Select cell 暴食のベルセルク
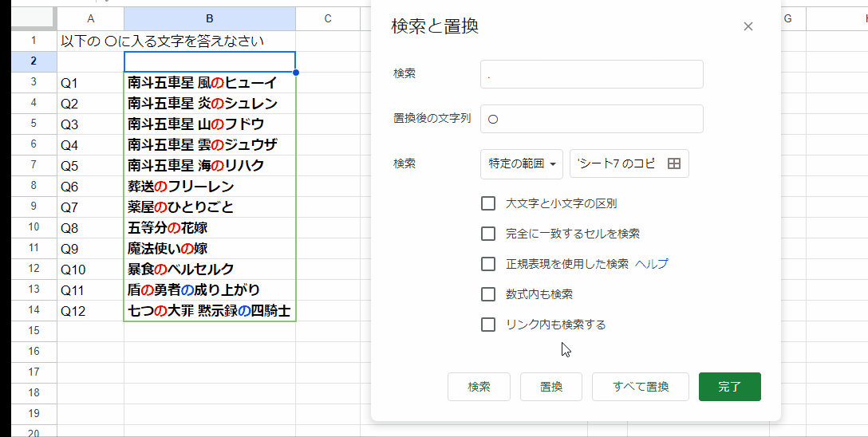 210,269
